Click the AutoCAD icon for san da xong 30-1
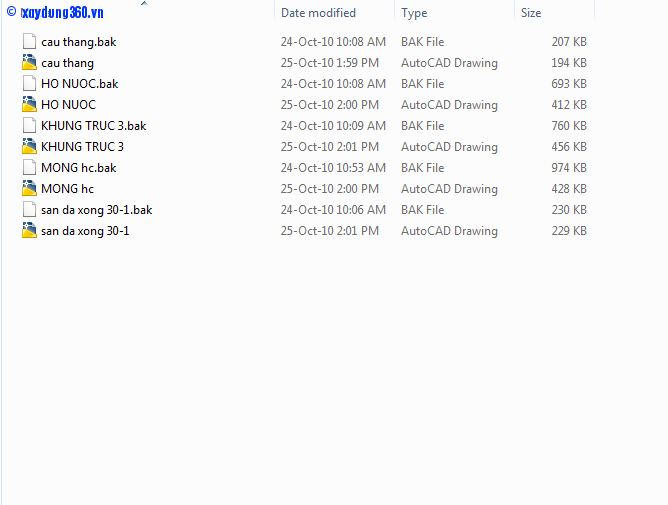 29,231
